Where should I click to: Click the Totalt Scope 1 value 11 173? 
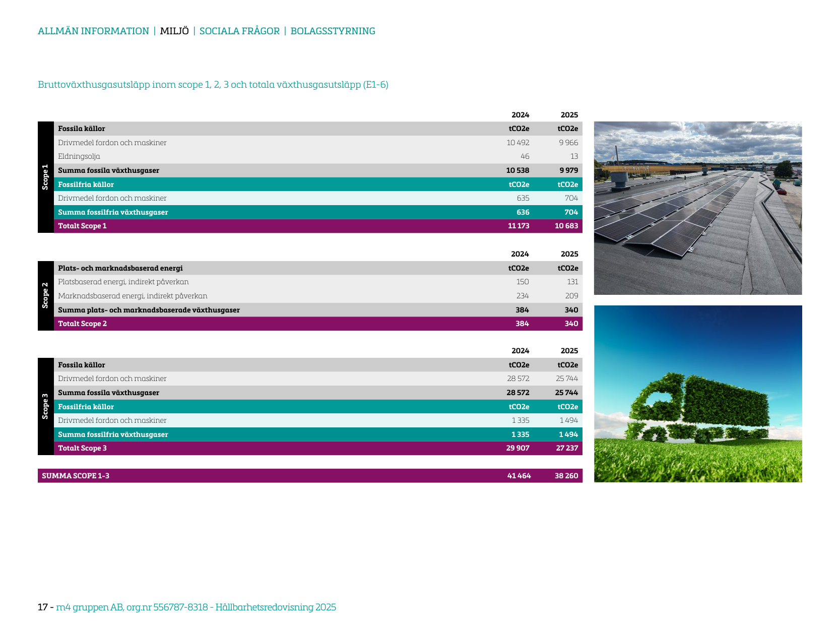(x=519, y=226)
